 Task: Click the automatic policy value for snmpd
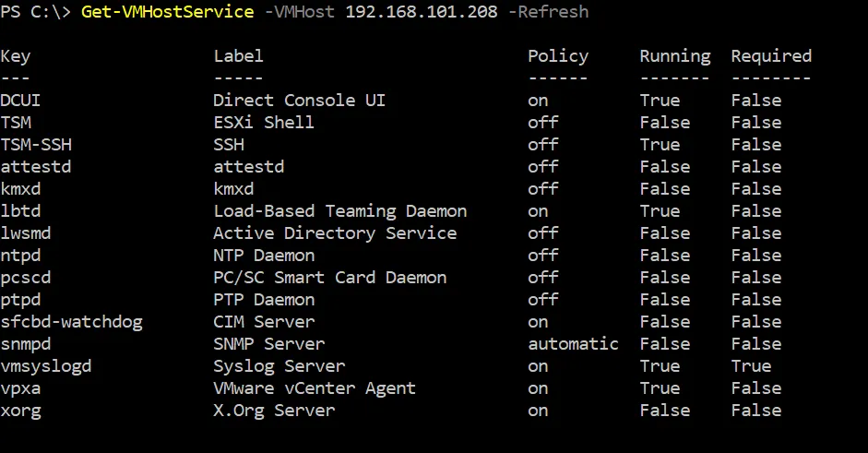(573, 344)
